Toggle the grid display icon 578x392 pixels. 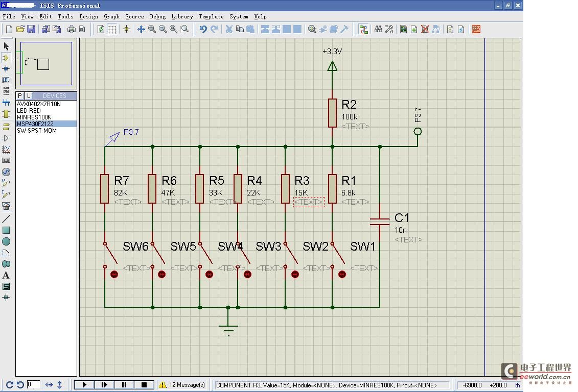click(112, 29)
